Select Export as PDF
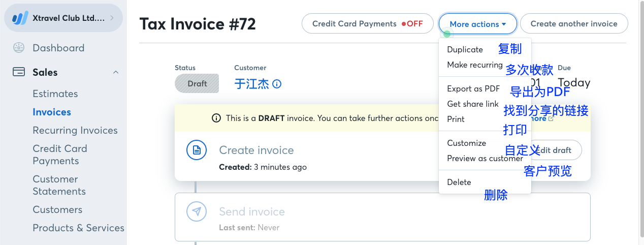The width and height of the screenshot is (644, 245). 473,88
